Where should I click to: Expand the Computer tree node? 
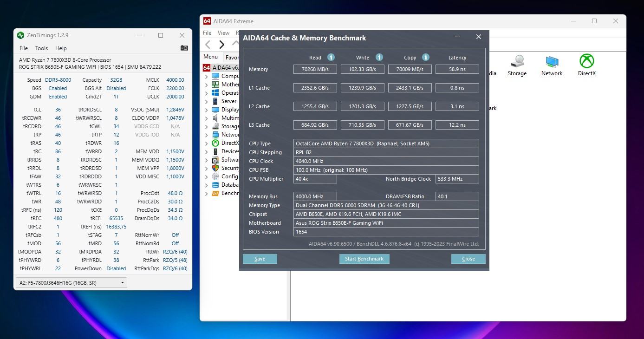[x=207, y=76]
